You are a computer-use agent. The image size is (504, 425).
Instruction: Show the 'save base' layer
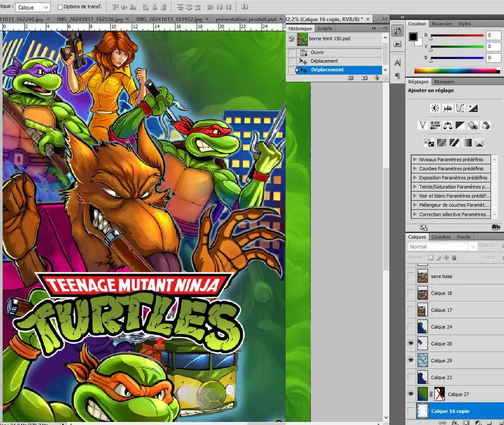coord(411,276)
